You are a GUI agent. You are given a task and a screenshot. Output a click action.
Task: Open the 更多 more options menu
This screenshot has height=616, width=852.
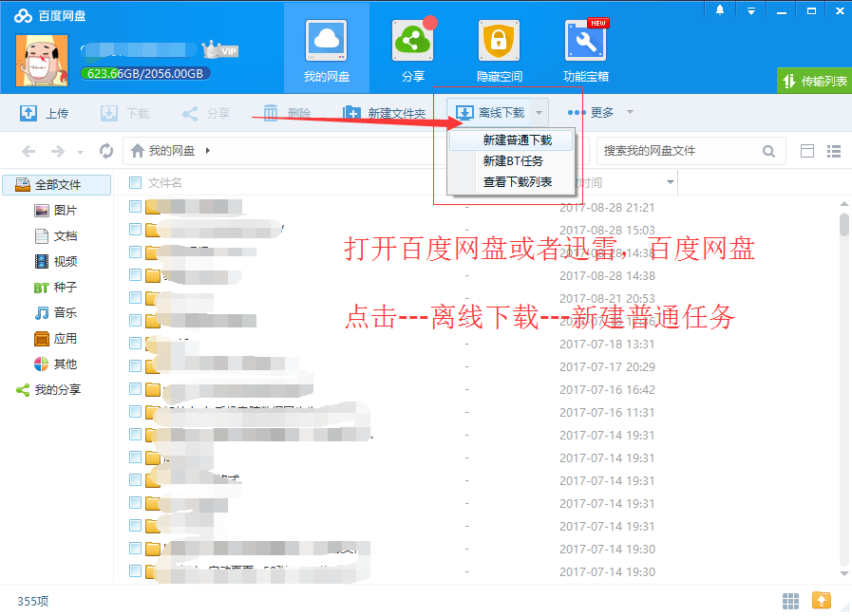pyautogui.click(x=599, y=112)
